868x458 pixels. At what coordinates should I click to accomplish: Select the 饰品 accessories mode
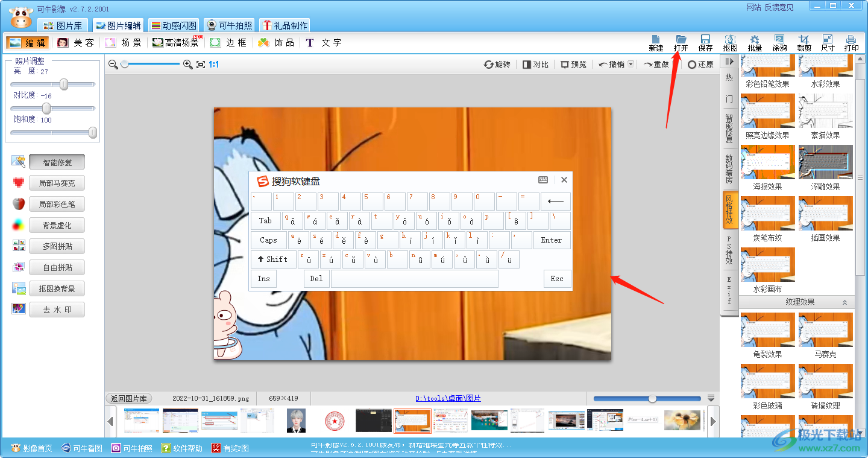pyautogui.click(x=276, y=43)
